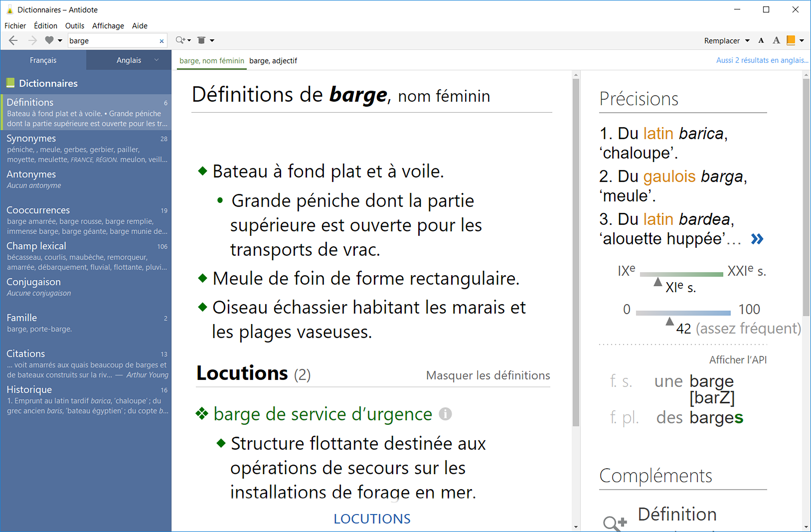
Task: Click the Remplacer button
Action: [722, 41]
